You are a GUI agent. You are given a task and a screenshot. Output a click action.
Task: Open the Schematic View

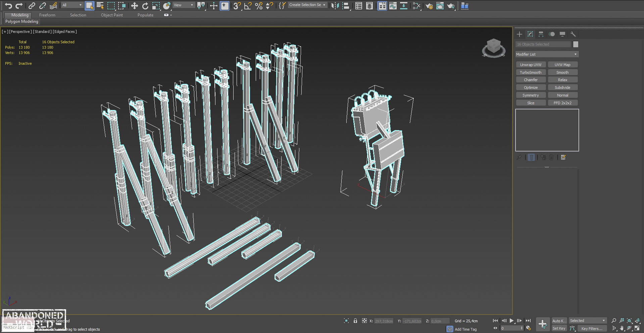point(404,6)
